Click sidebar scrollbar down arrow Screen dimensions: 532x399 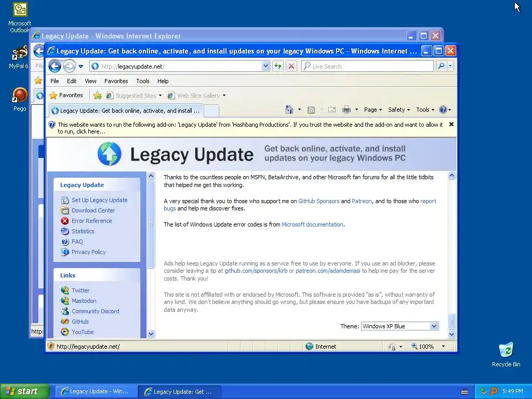[151, 334]
